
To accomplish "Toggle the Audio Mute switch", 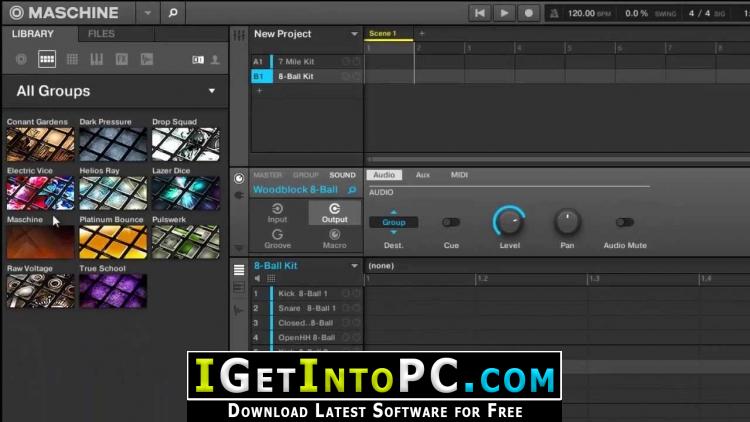I will click(624, 222).
